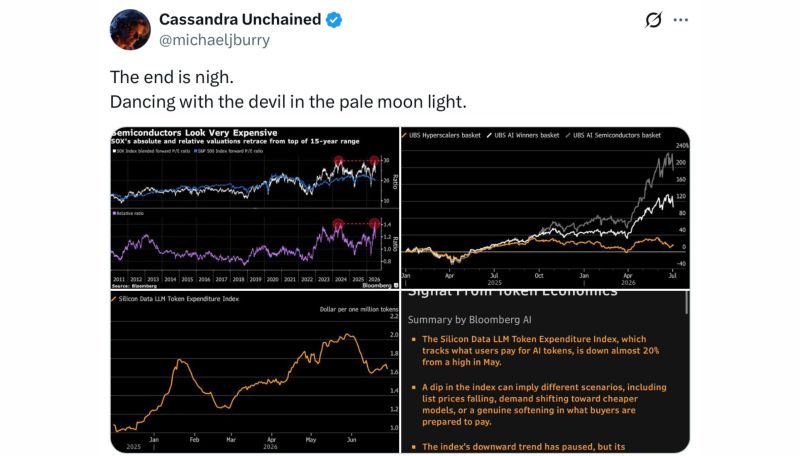
Task: Click the UBS AI Winners basket legend
Action: coord(523,135)
